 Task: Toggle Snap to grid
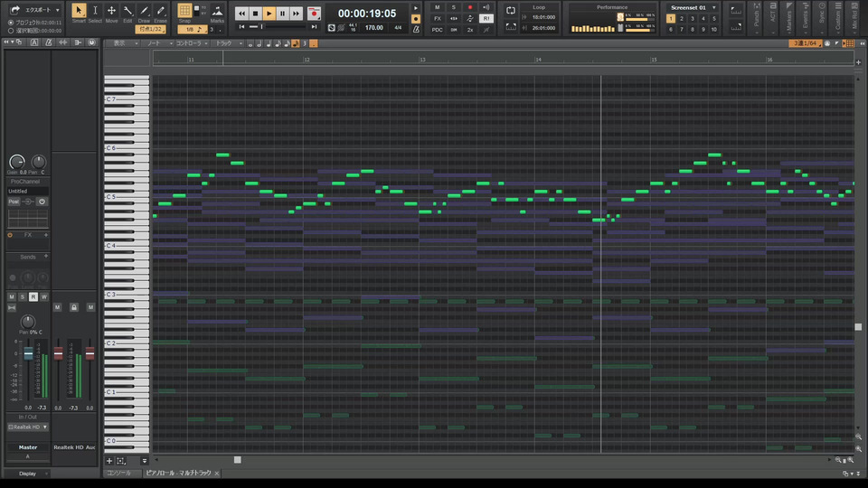[184, 11]
